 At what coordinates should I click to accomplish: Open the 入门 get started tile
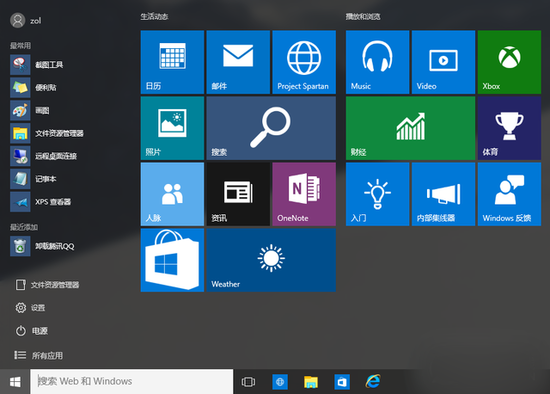(x=377, y=194)
